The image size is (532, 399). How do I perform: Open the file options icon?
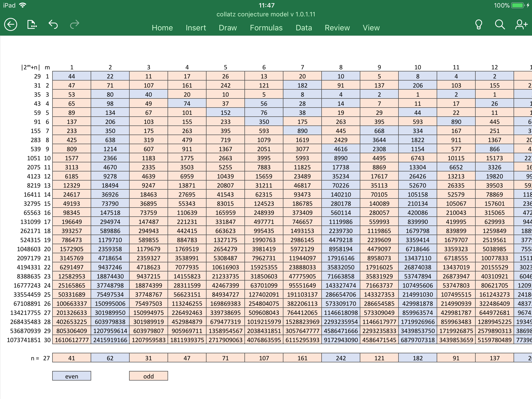click(x=32, y=25)
